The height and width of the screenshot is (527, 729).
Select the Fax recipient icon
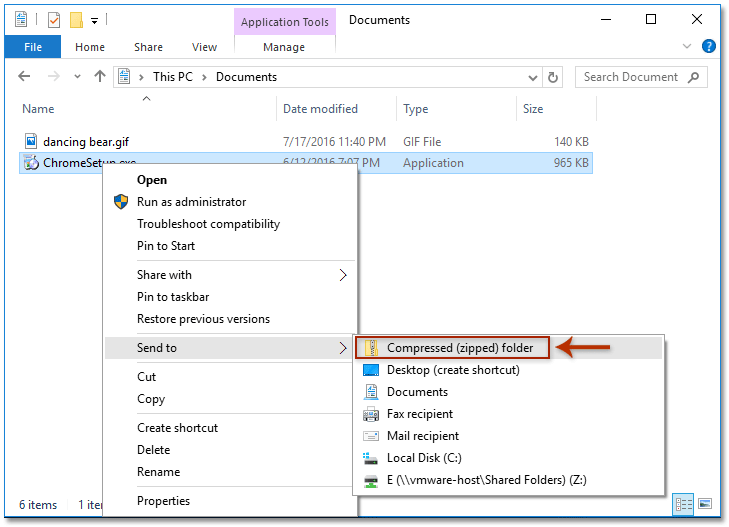[371, 414]
